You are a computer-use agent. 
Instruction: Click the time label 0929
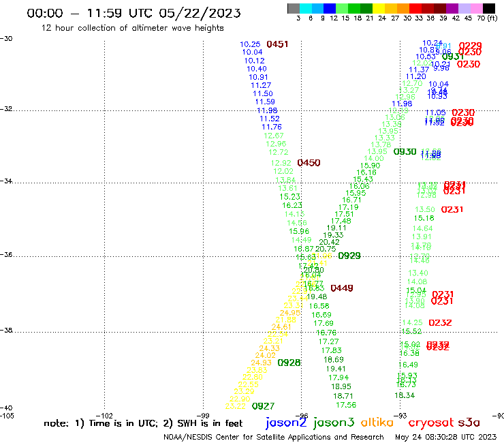coord(349,256)
